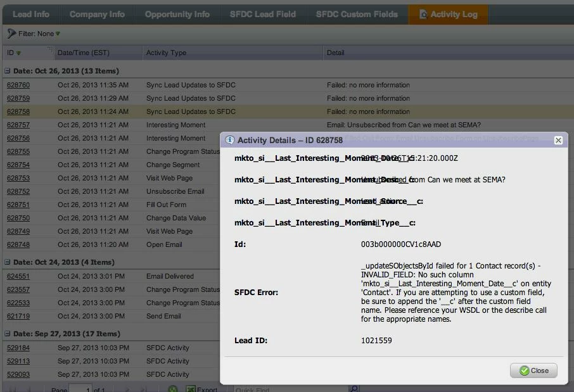
Task: Open activity ID 628748
Action: [x=18, y=244]
